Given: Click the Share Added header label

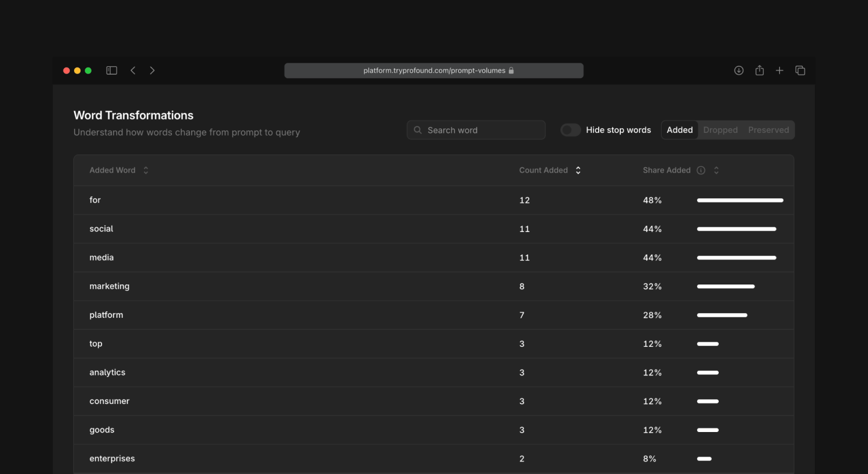Looking at the screenshot, I should (666, 170).
